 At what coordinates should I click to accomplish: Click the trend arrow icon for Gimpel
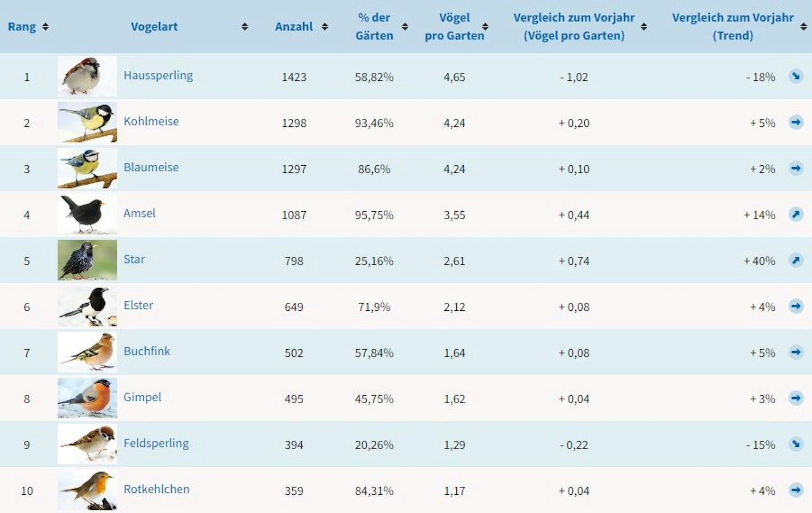point(796,398)
